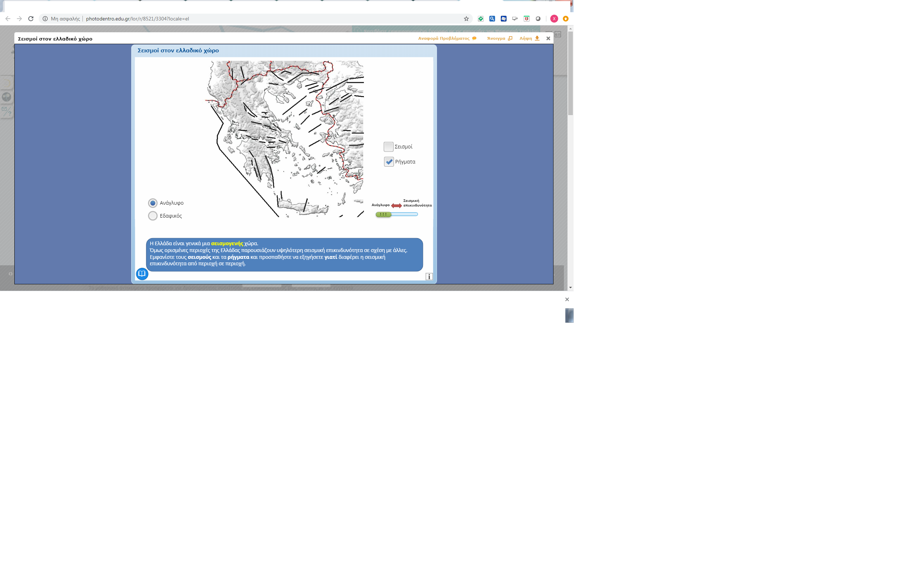Click the Μη ασφαλής security label

pyautogui.click(x=65, y=19)
